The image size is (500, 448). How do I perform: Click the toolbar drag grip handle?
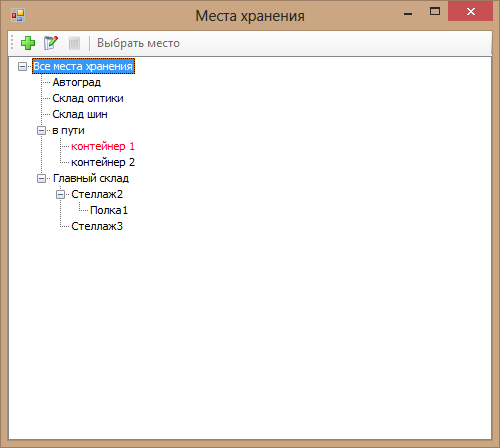point(12,43)
